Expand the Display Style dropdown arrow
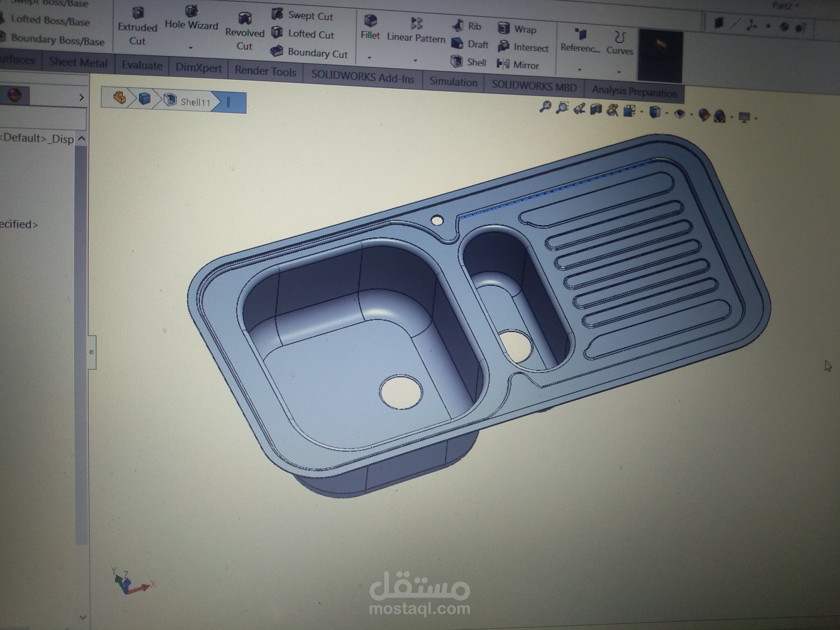The image size is (840, 630). coord(667,113)
